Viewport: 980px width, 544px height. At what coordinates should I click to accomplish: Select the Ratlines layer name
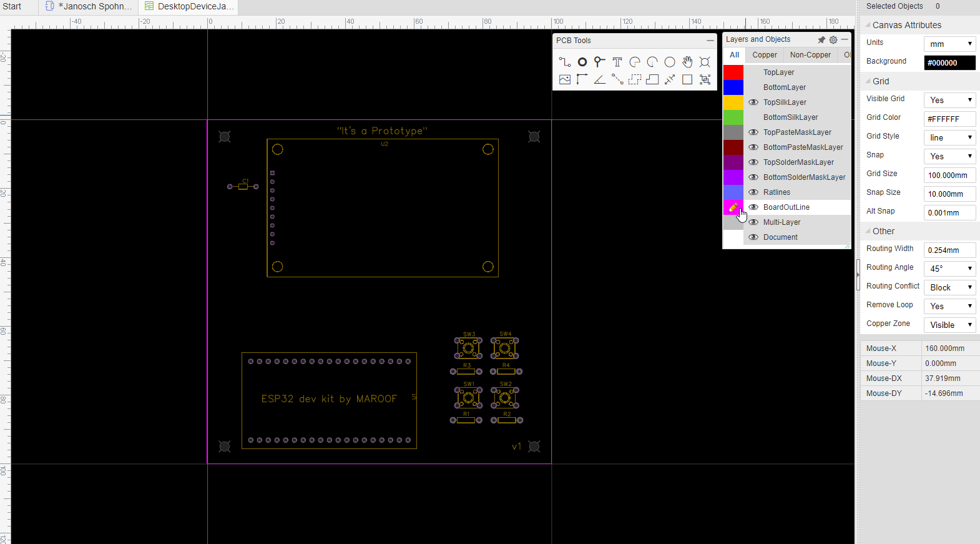click(x=777, y=192)
